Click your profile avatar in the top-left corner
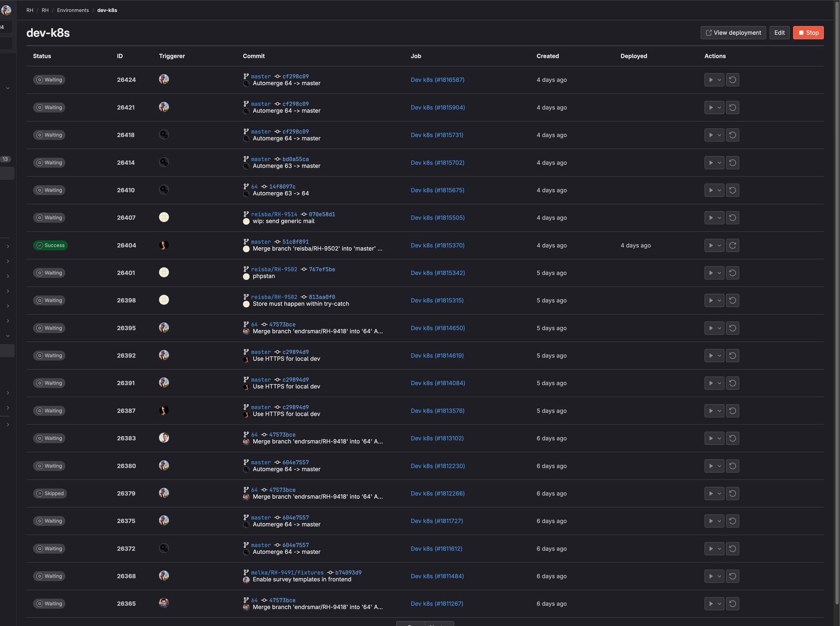This screenshot has width=840, height=626. click(7, 10)
